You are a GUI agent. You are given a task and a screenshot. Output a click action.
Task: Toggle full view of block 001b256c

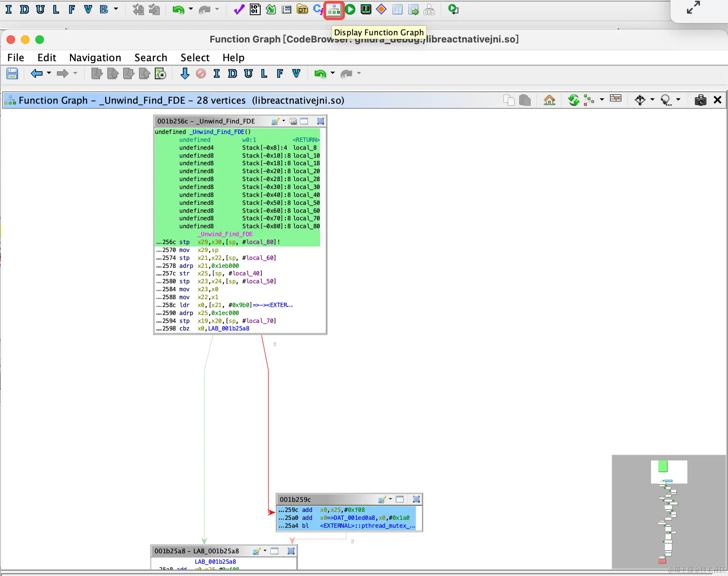point(304,121)
